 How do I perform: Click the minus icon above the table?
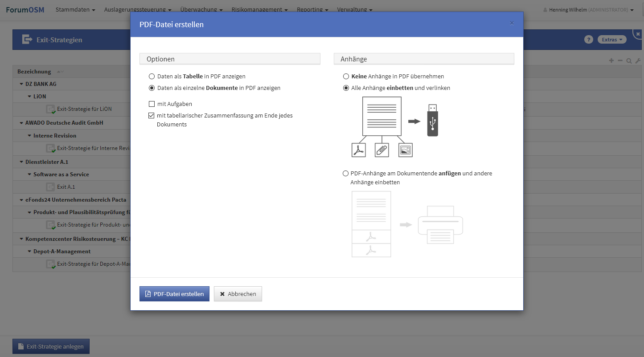point(620,61)
